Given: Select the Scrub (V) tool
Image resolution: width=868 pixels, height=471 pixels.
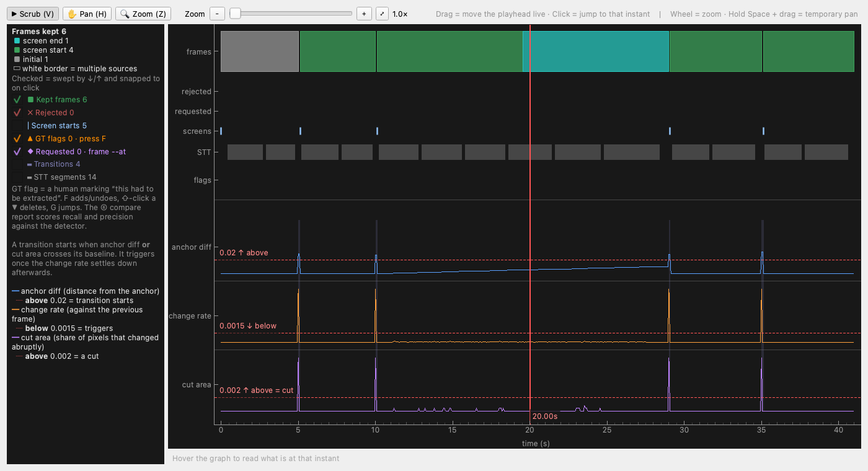Looking at the screenshot, I should point(33,14).
